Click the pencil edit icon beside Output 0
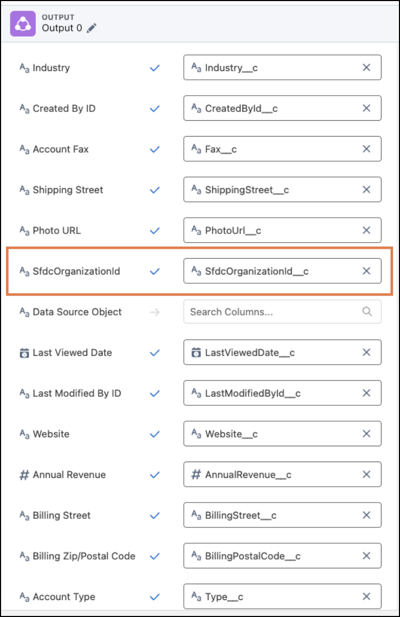Screen dimensions: 400x617 click(91, 28)
